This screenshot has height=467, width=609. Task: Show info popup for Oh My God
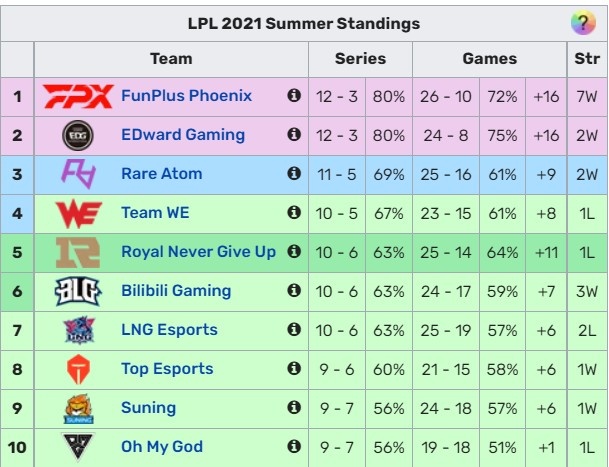[x=294, y=447]
